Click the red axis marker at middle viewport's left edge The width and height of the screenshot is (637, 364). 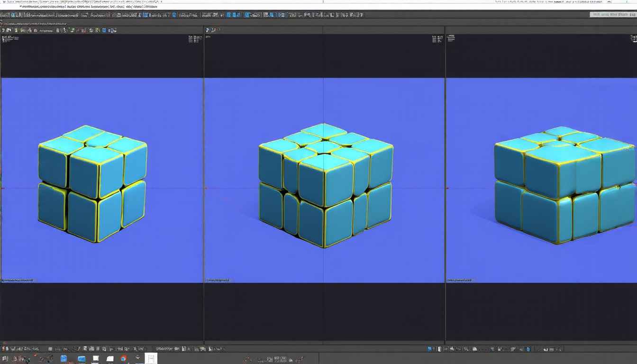(206, 188)
